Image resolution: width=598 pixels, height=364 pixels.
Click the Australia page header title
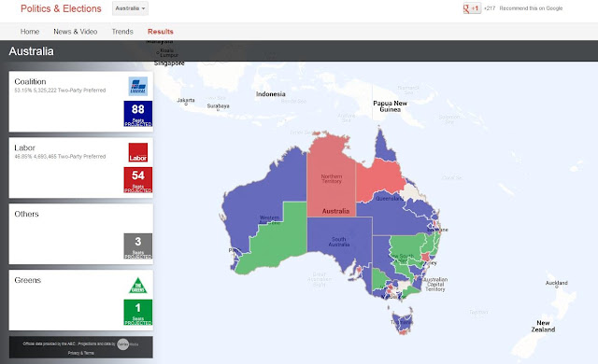[31, 51]
